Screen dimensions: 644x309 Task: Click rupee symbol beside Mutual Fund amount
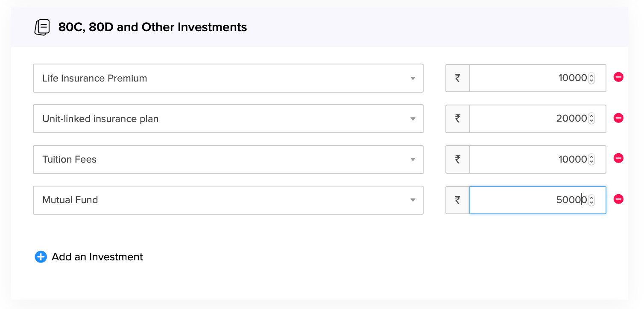[458, 200]
